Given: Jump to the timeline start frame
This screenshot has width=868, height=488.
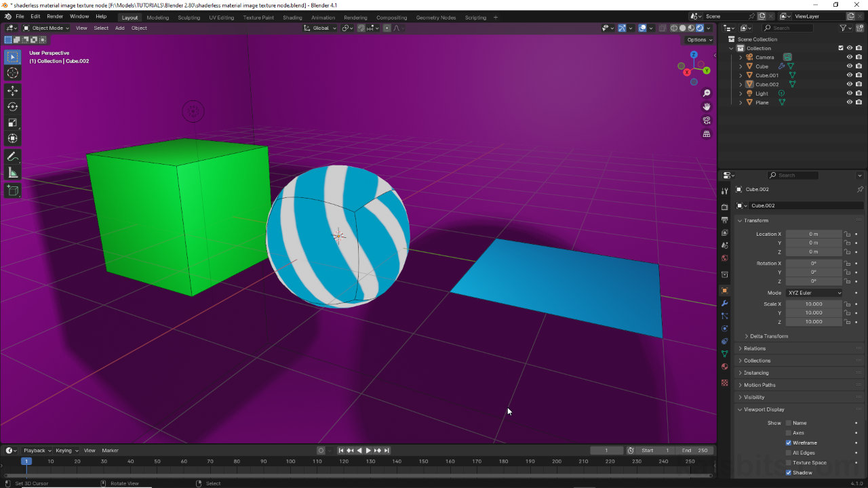Looking at the screenshot, I should click(341, 450).
